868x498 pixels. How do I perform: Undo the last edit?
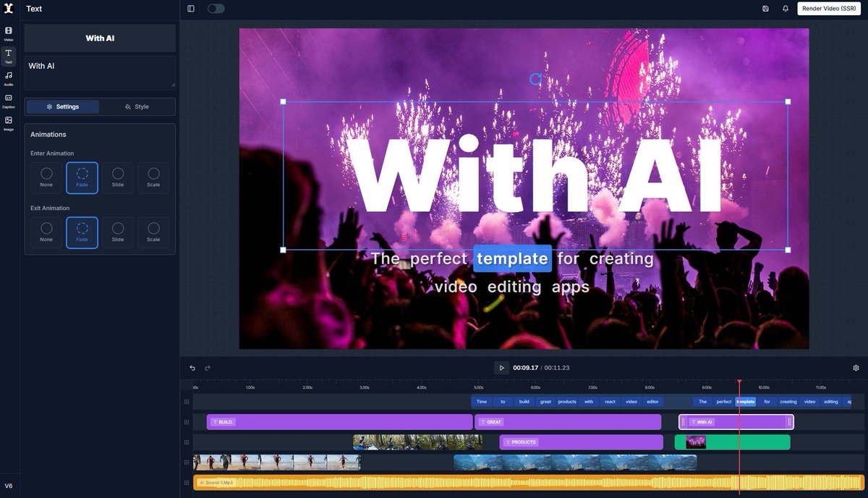pyautogui.click(x=192, y=368)
